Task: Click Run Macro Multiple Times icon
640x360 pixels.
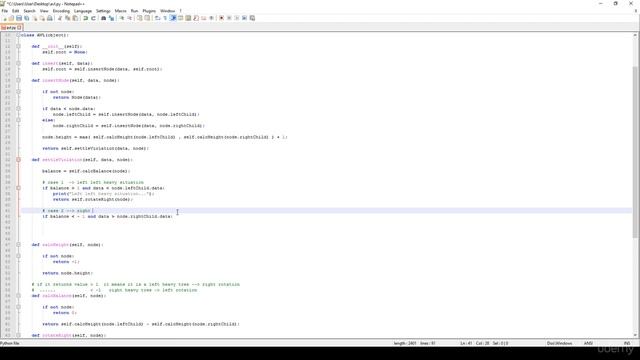Action: 244,18
